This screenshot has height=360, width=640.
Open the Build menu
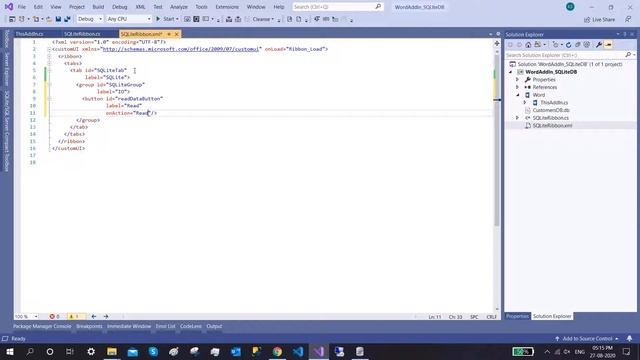click(98, 7)
